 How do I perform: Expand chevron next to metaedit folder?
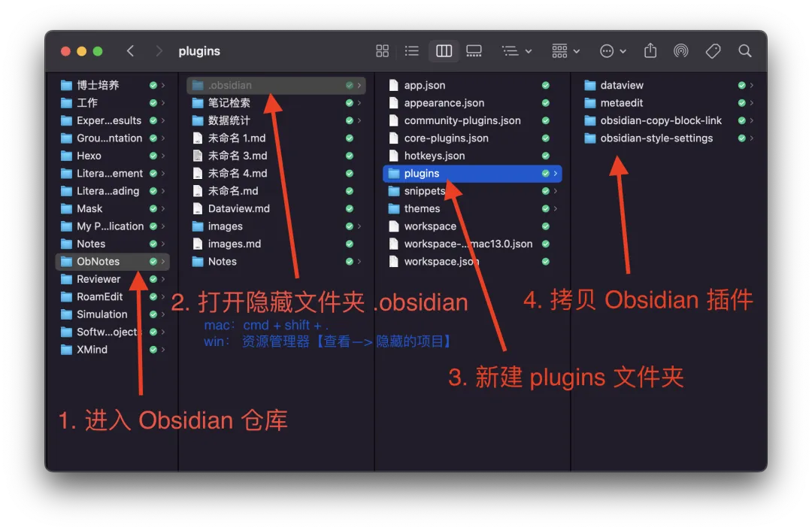[x=751, y=102]
